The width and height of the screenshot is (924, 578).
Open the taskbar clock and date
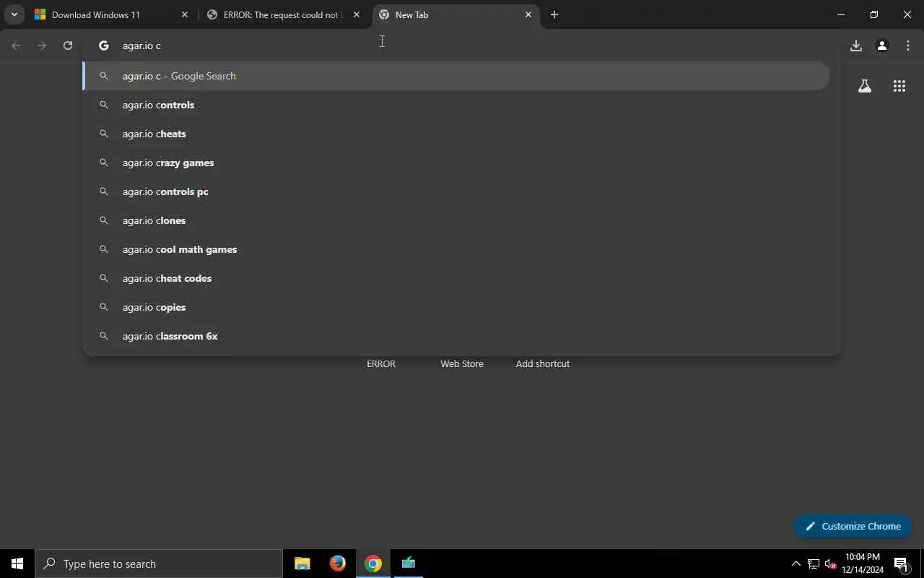tap(863, 564)
